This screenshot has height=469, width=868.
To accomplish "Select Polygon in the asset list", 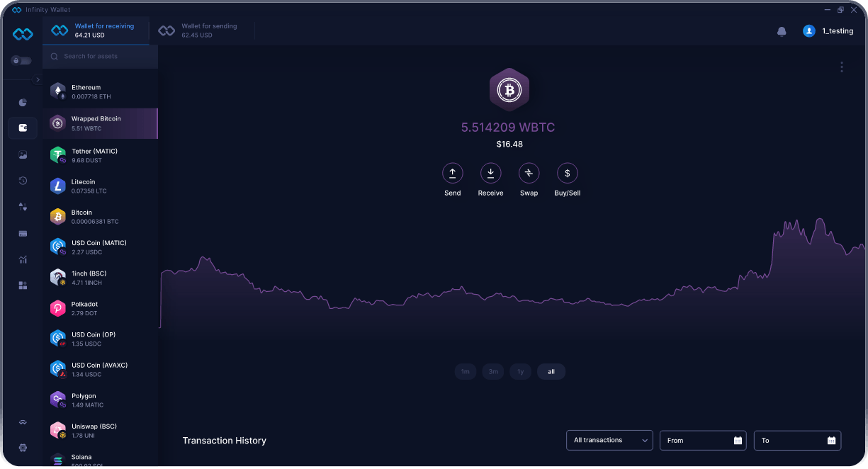I will tap(101, 400).
